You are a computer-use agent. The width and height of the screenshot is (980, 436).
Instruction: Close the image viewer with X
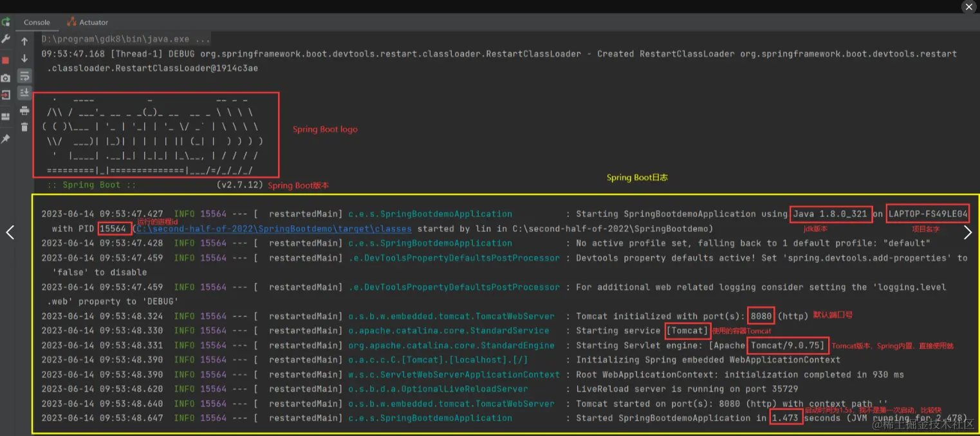969,7
